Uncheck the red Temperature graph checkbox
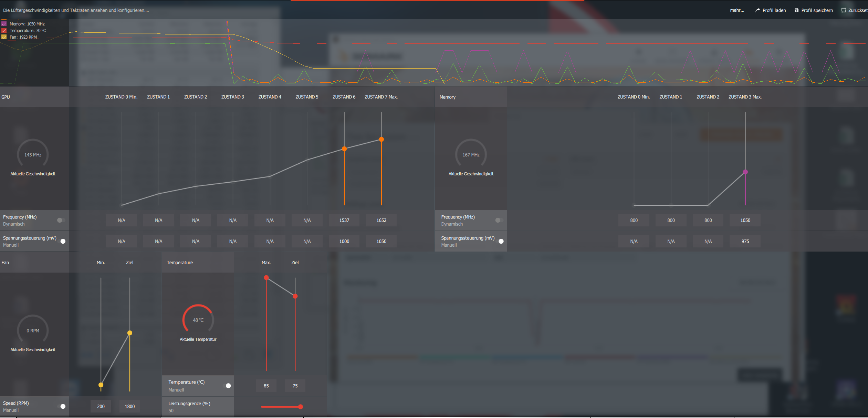868x418 pixels. (x=4, y=30)
